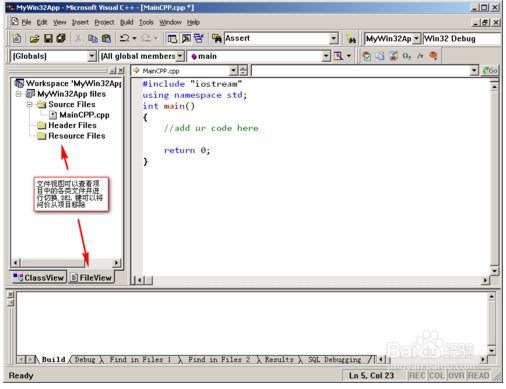
Task: Toggle the Output window icon
Action: tap(186, 39)
